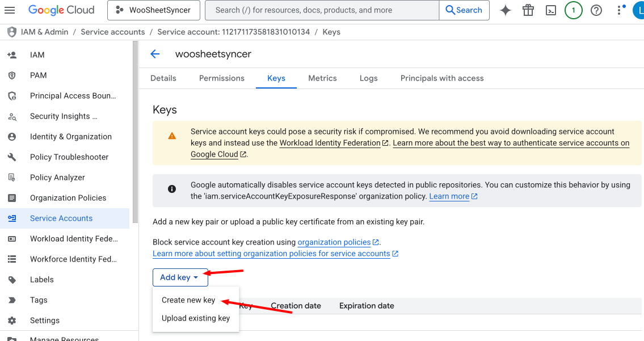Choose Upload existing key option
Screen dimensions: 644x341
pos(196,318)
